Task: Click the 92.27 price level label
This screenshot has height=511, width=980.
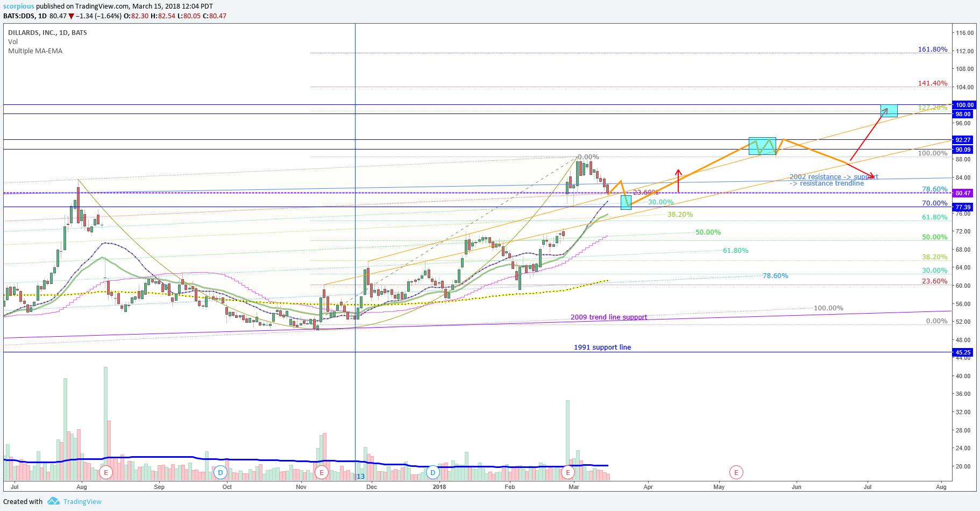Action: [x=963, y=140]
